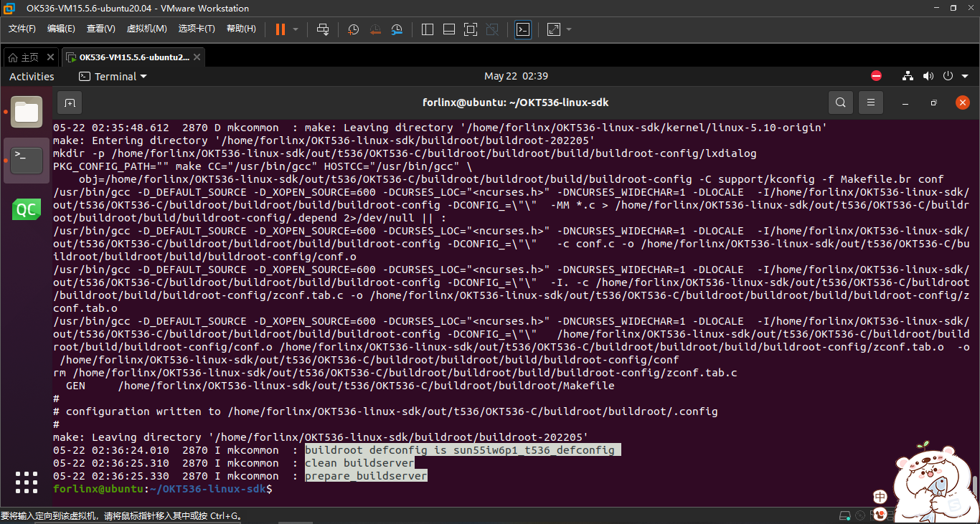Click the red do-not-disturb indicator in top bar
Screen dimensions: 980x524
(876, 76)
